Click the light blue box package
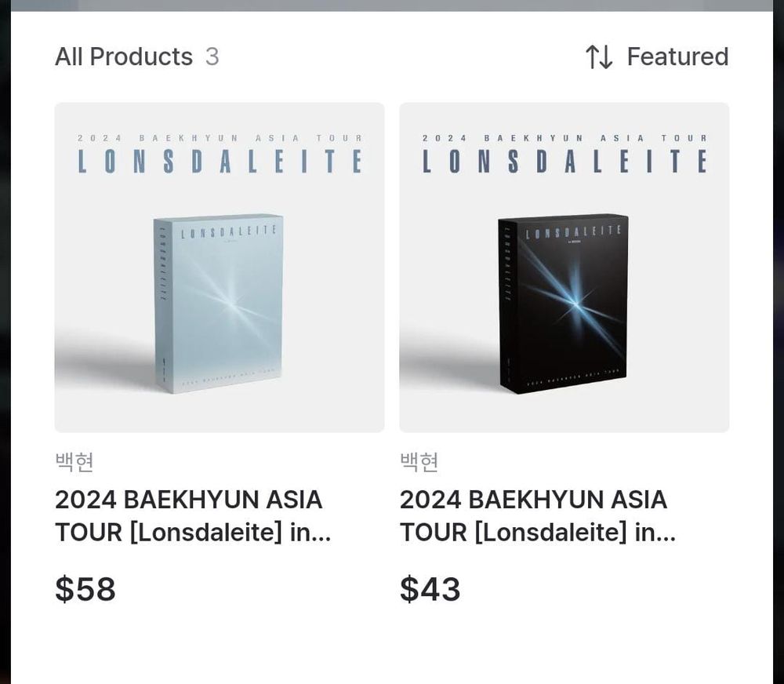 [219, 304]
